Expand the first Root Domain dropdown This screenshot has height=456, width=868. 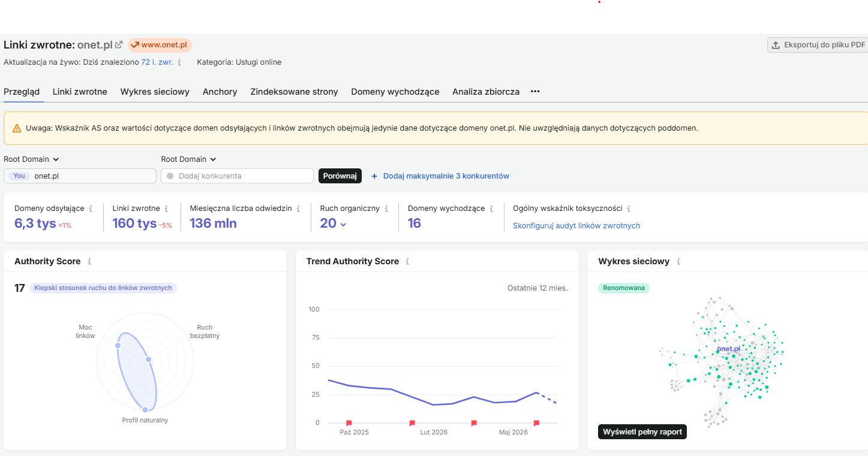point(31,159)
